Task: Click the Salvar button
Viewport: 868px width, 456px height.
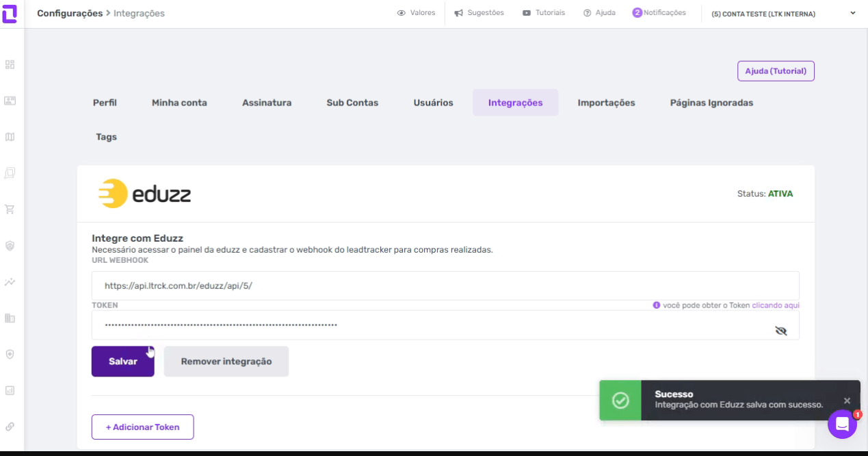Action: click(123, 362)
